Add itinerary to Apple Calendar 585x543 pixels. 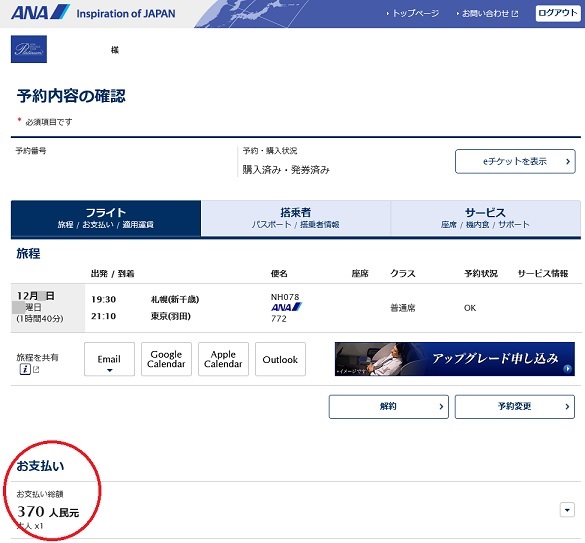click(223, 359)
